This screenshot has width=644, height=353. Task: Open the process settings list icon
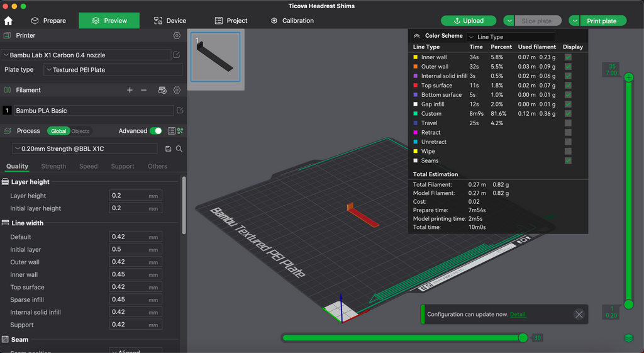pyautogui.click(x=171, y=131)
